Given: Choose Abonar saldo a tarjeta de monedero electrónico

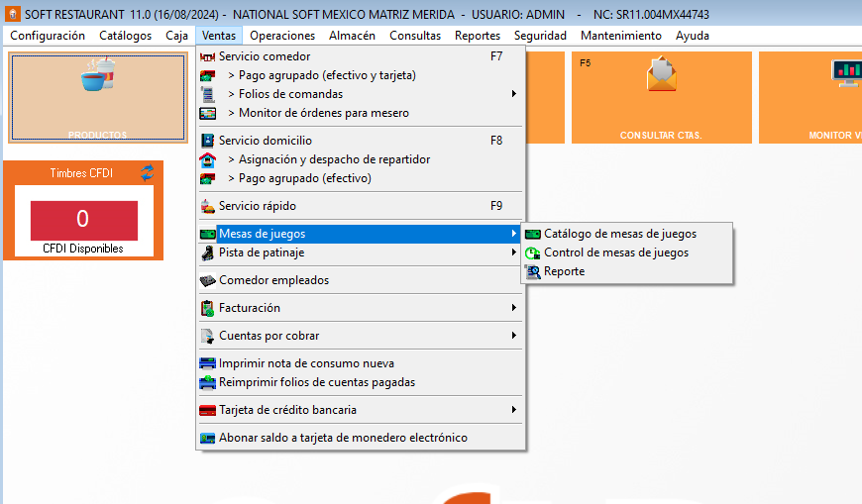Looking at the screenshot, I should click(x=361, y=438).
